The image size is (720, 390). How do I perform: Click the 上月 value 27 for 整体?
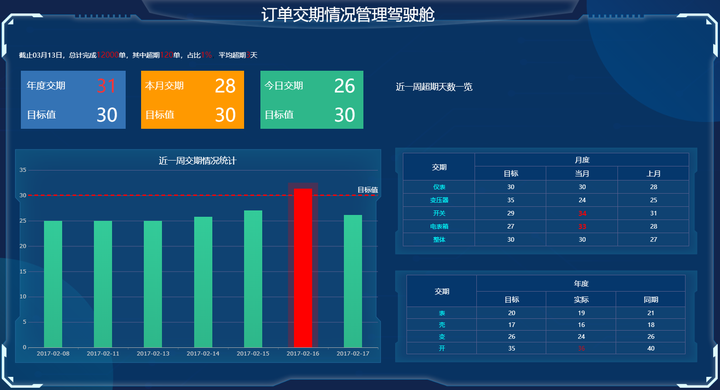(653, 239)
